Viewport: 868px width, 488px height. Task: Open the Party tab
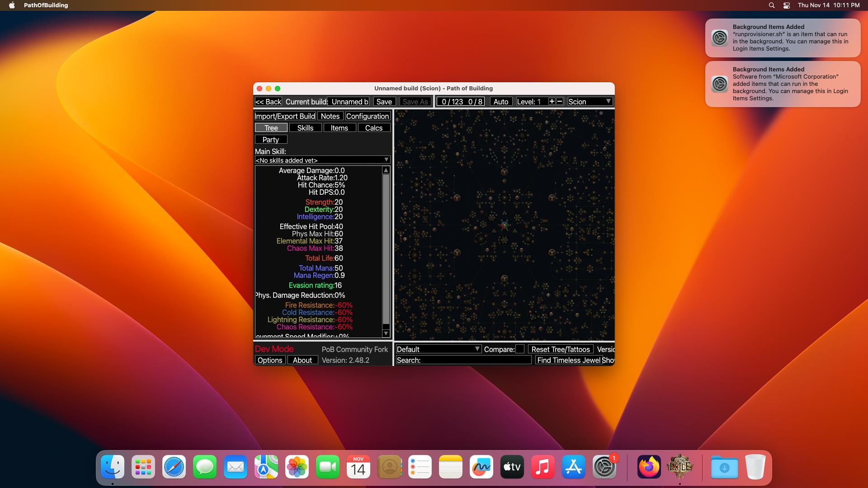click(271, 140)
